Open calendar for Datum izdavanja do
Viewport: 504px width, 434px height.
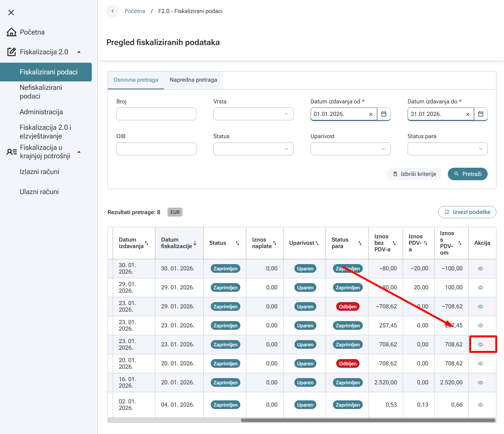click(481, 114)
